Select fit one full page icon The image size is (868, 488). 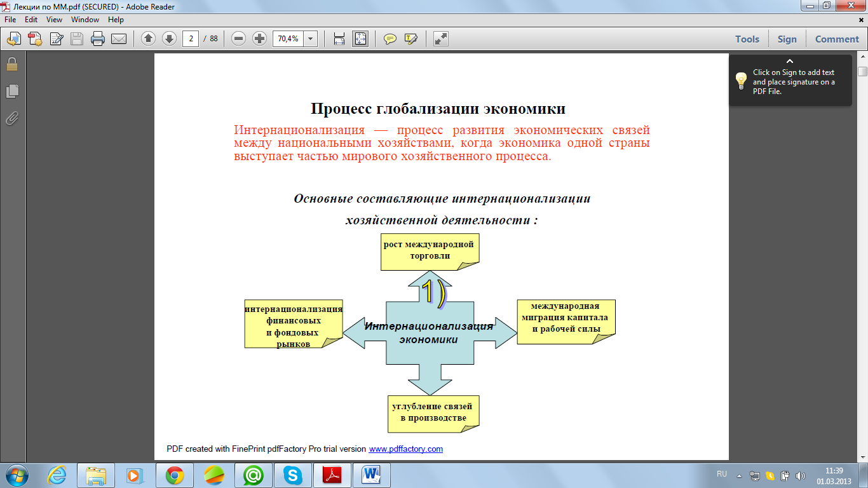(360, 39)
